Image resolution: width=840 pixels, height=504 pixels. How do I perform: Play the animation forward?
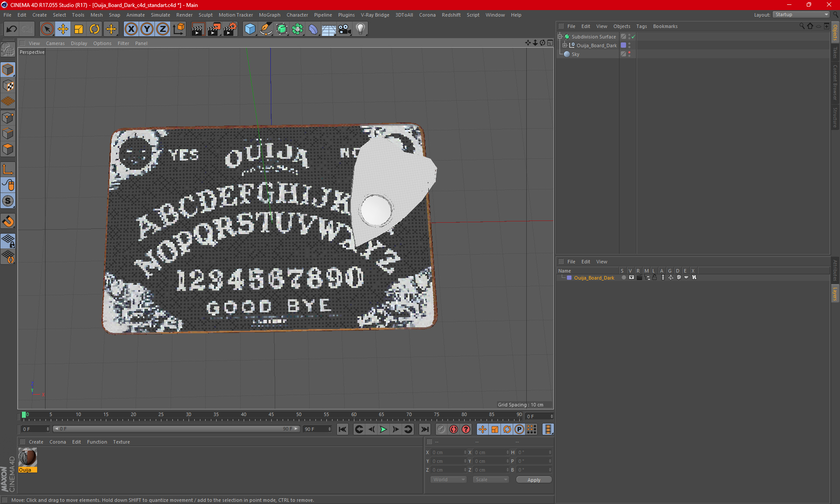(383, 429)
